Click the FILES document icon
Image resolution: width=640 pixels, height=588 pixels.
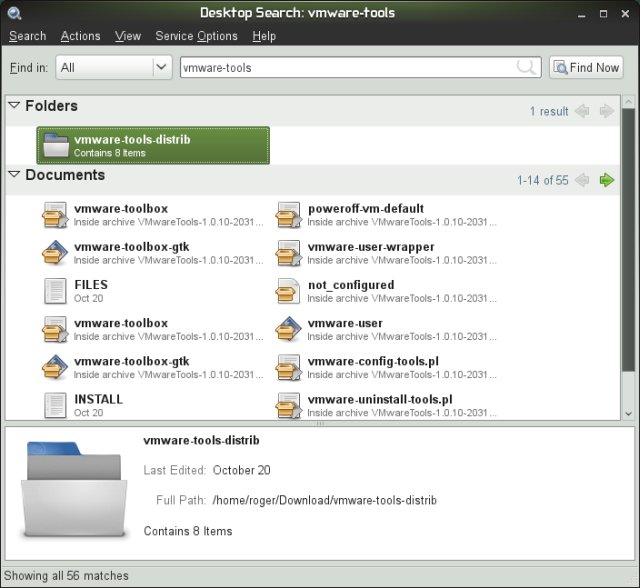(55, 291)
